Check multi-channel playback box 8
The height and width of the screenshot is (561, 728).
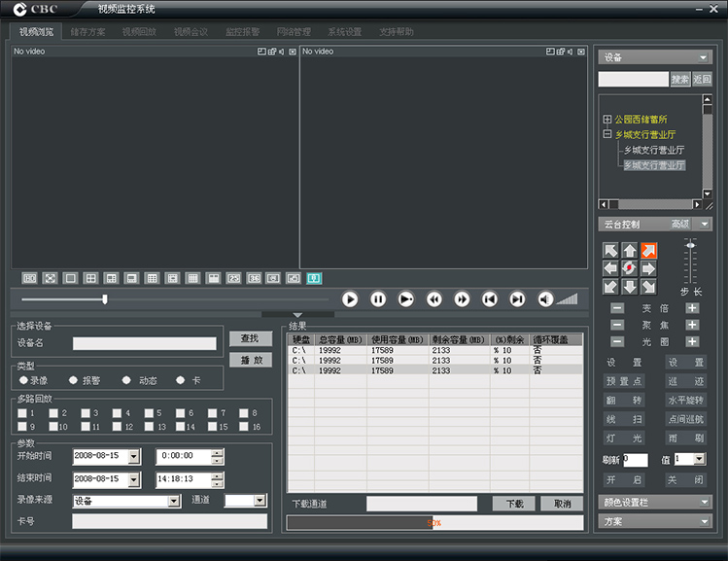click(x=244, y=413)
